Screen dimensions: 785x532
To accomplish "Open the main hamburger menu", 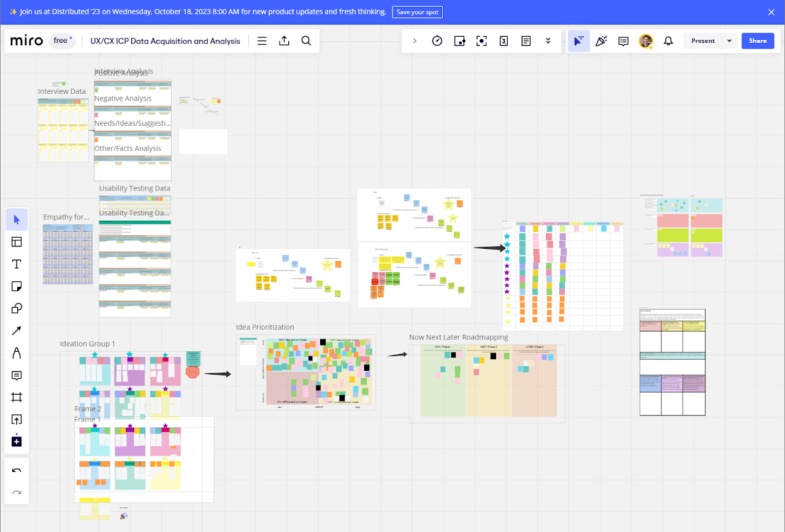I will [x=262, y=41].
